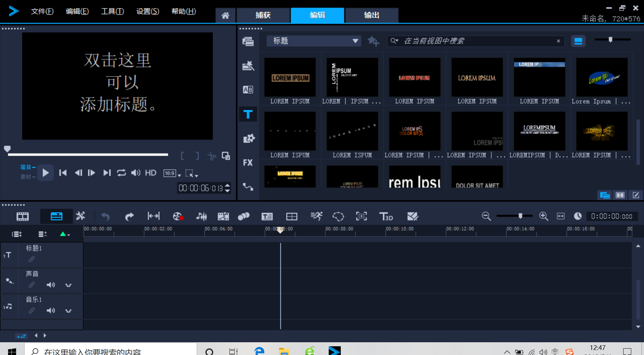Show hidden system tray icons
The height and width of the screenshot is (355, 644).
[x=507, y=352]
